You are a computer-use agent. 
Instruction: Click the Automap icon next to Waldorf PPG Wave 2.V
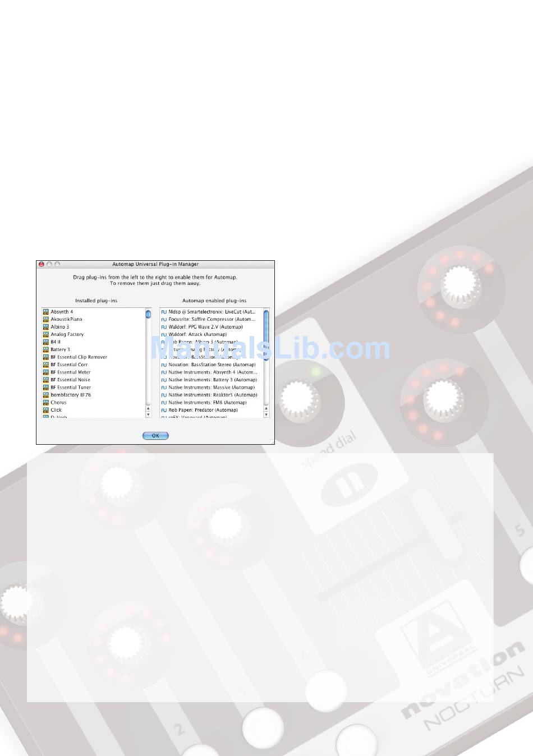[x=164, y=327]
